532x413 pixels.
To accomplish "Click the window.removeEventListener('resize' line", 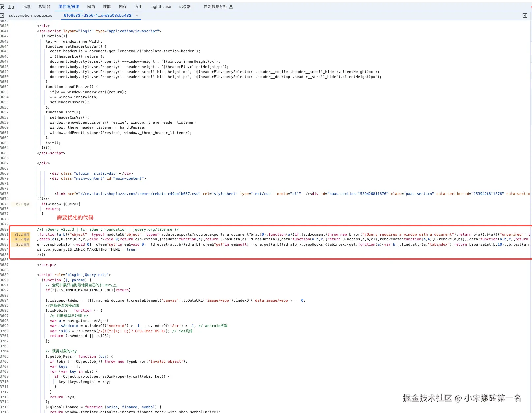I will click(123, 123).
